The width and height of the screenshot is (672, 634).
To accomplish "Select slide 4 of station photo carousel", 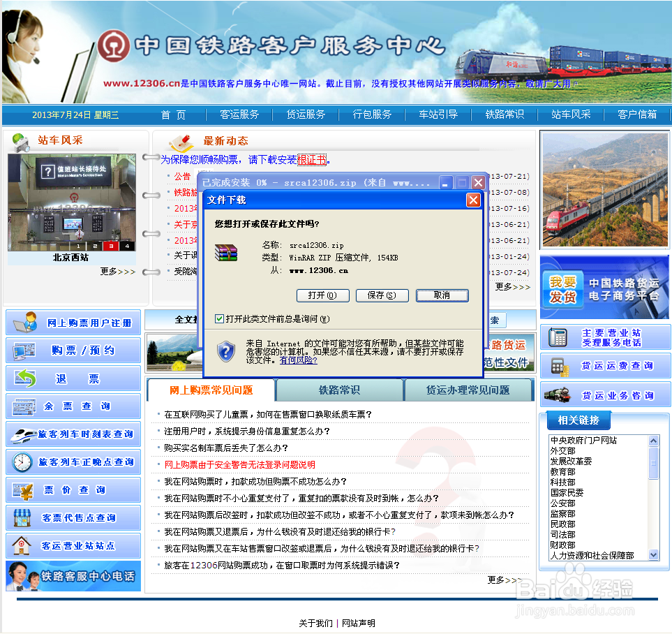I will point(127,246).
